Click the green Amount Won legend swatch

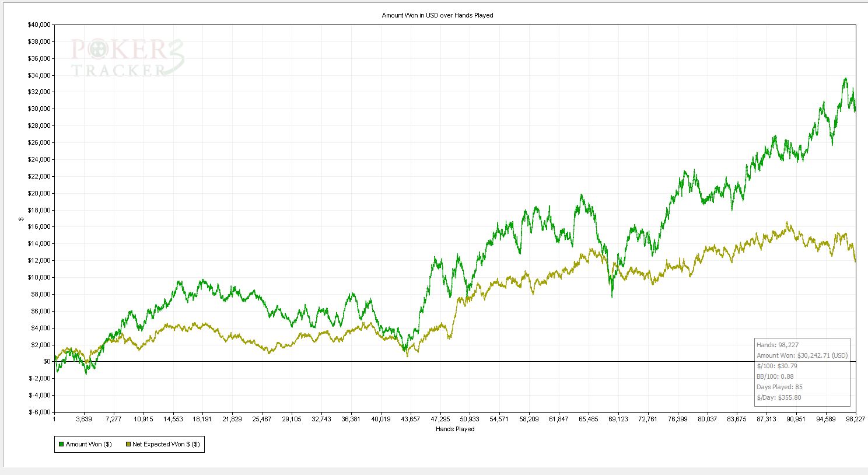click(x=61, y=445)
